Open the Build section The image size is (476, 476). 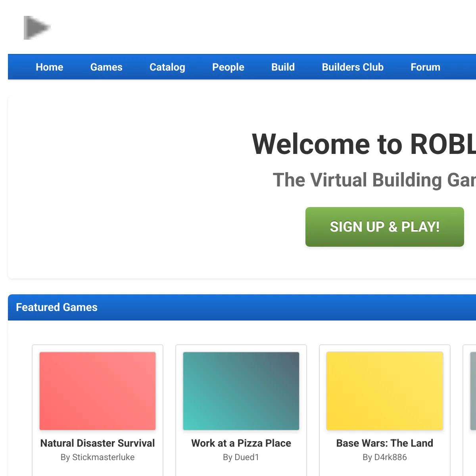(x=283, y=67)
